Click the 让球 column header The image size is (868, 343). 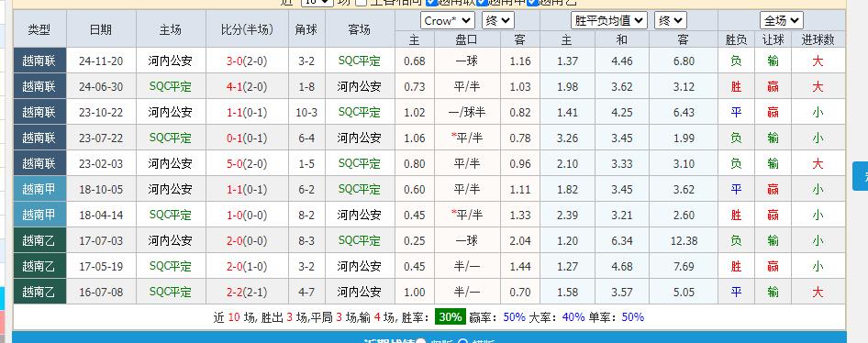[x=773, y=39]
